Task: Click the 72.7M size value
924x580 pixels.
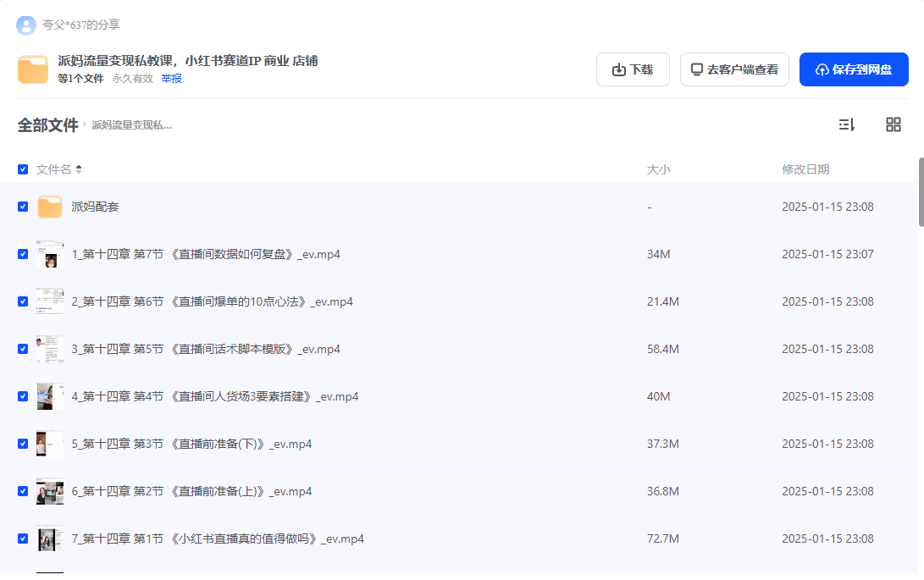Action: tap(663, 539)
